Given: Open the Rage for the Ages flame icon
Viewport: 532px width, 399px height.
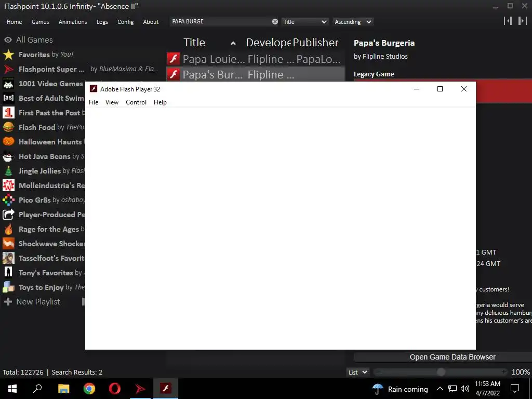Looking at the screenshot, I should [x=8, y=229].
